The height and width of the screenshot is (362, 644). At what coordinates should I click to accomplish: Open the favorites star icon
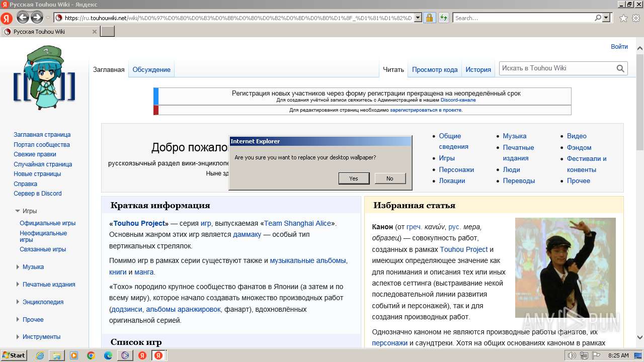(623, 18)
